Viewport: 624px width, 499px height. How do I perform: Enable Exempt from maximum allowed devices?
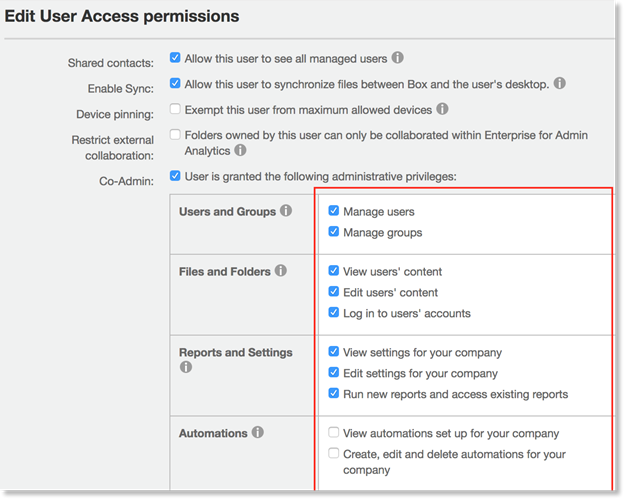tap(176, 108)
